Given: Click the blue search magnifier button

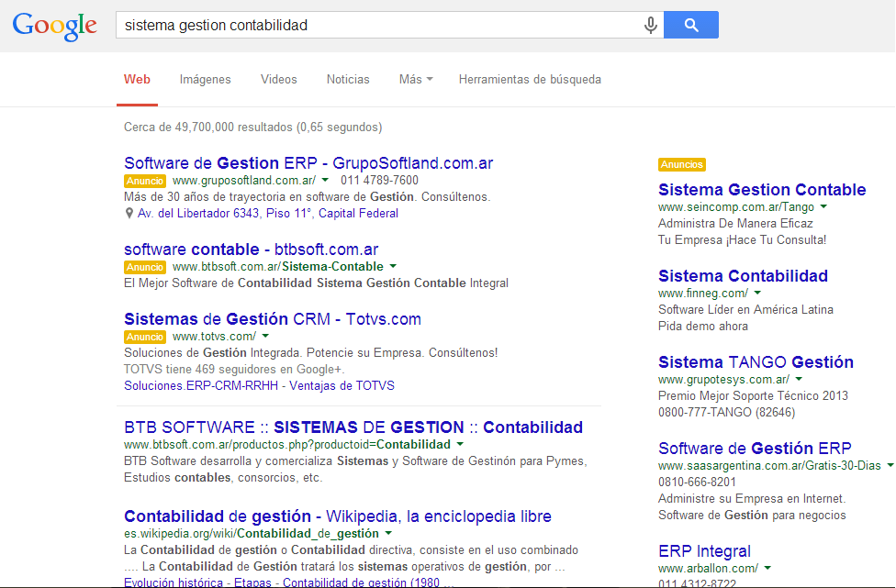Looking at the screenshot, I should (x=690, y=25).
